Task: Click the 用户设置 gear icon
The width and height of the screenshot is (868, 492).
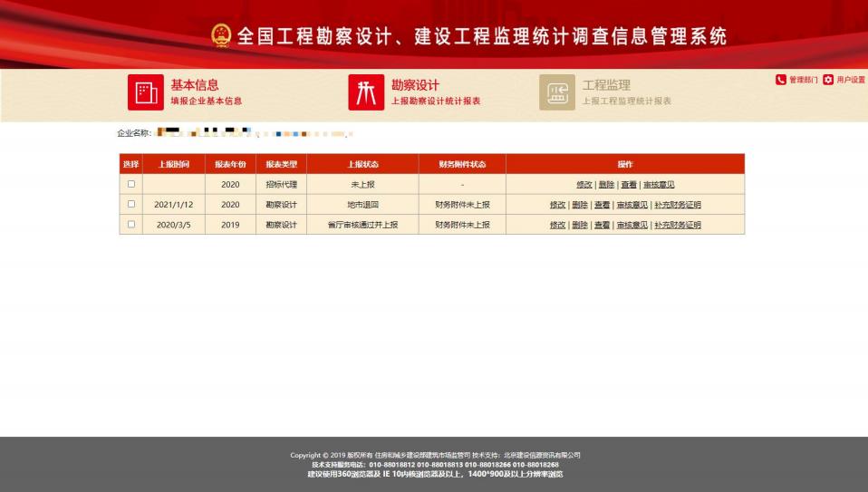Action: click(x=828, y=80)
